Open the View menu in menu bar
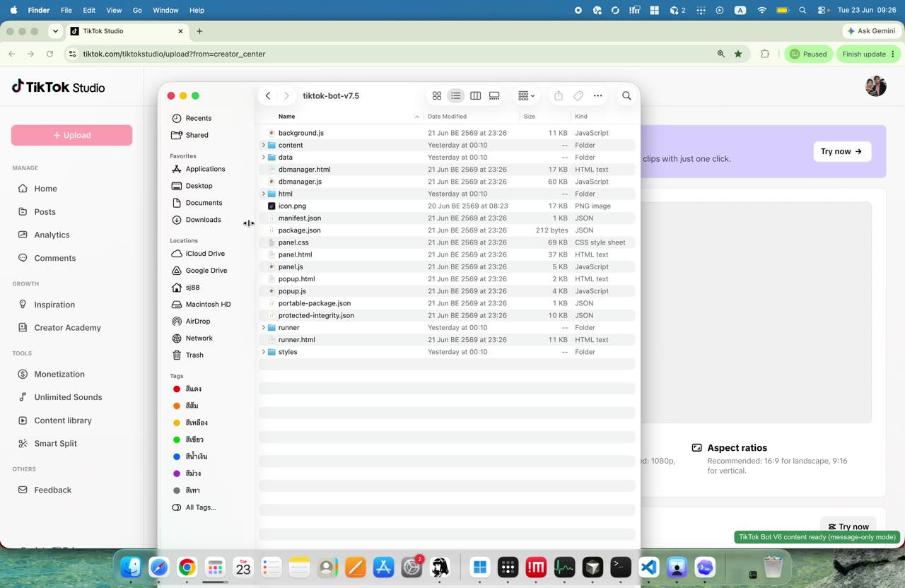 click(x=114, y=11)
